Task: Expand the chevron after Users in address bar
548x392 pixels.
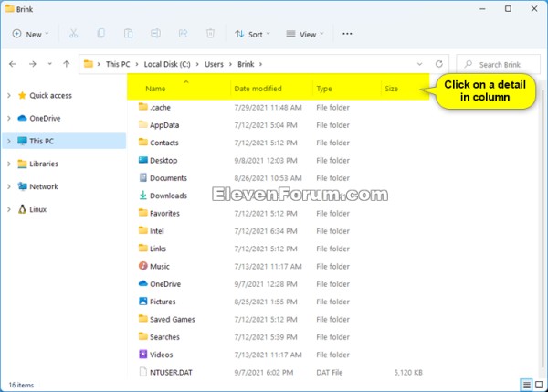Action: pos(230,64)
